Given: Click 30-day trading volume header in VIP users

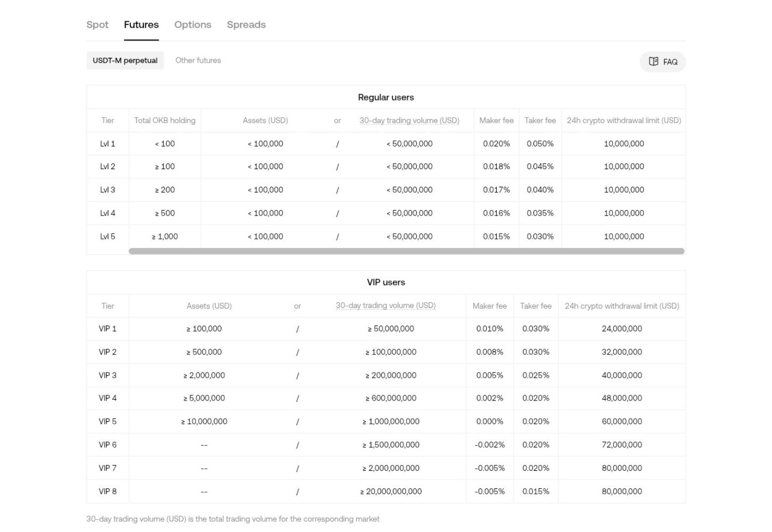Looking at the screenshot, I should point(385,306).
